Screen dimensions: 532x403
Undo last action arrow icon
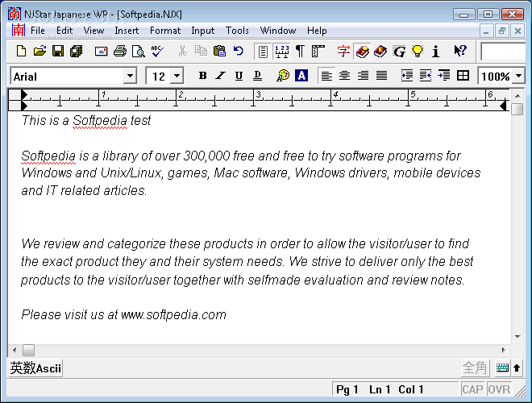point(239,52)
